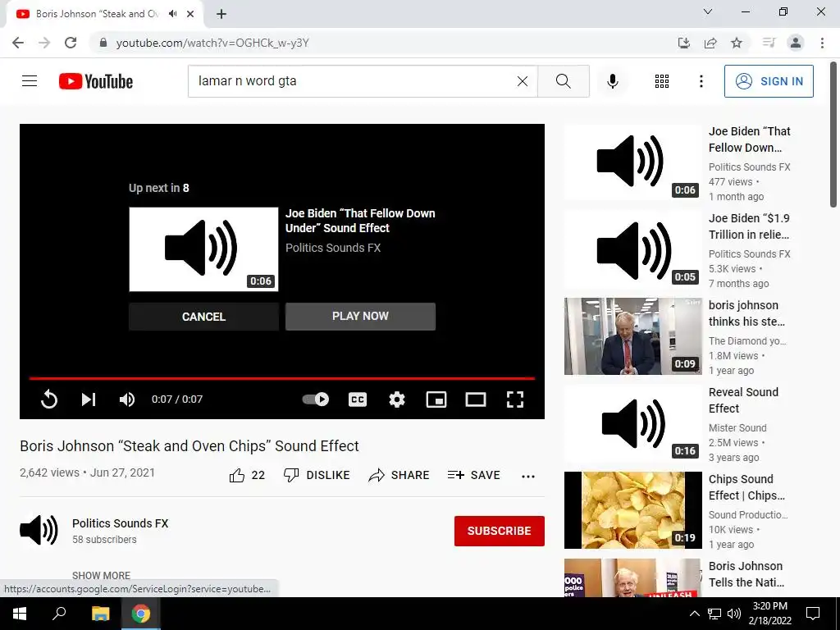Install the YouTube app from the address bar

684,43
